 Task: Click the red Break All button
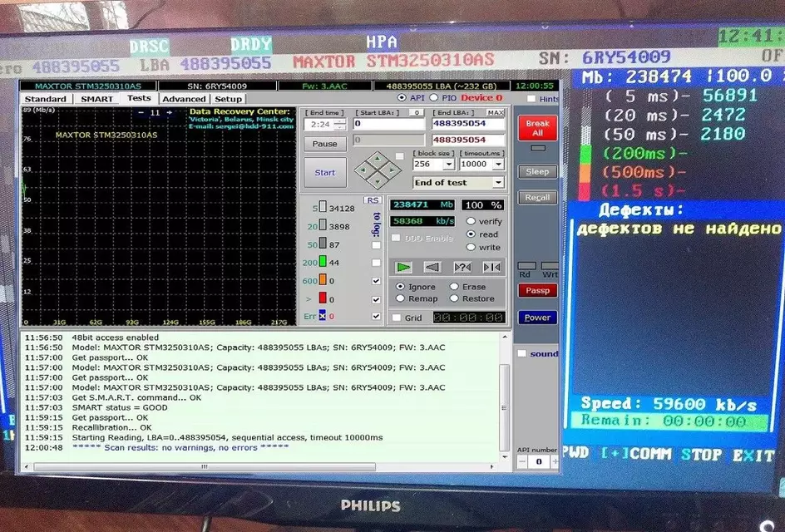(x=538, y=128)
